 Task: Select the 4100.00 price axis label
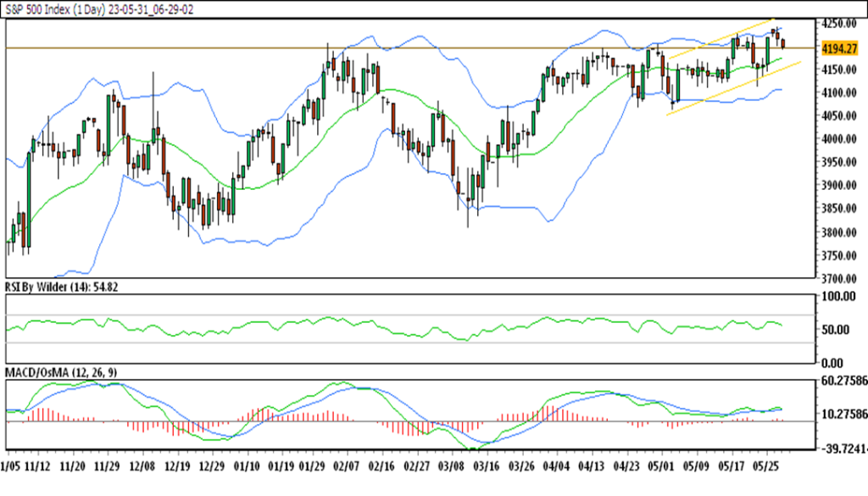(x=839, y=93)
